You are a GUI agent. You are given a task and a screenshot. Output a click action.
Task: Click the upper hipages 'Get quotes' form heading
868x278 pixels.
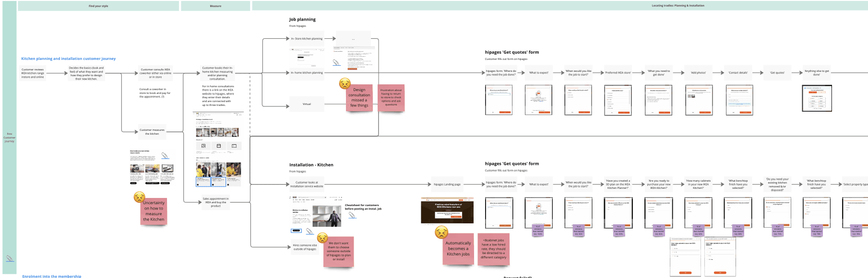click(512, 52)
